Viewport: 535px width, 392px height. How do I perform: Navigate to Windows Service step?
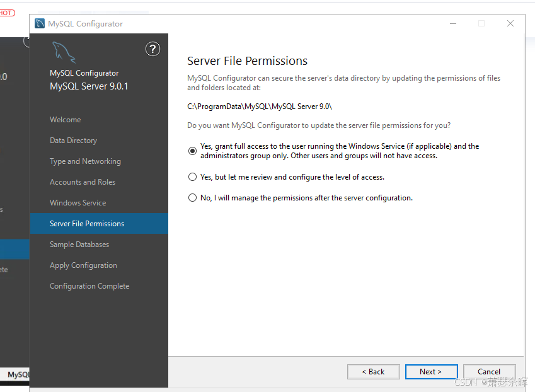78,203
